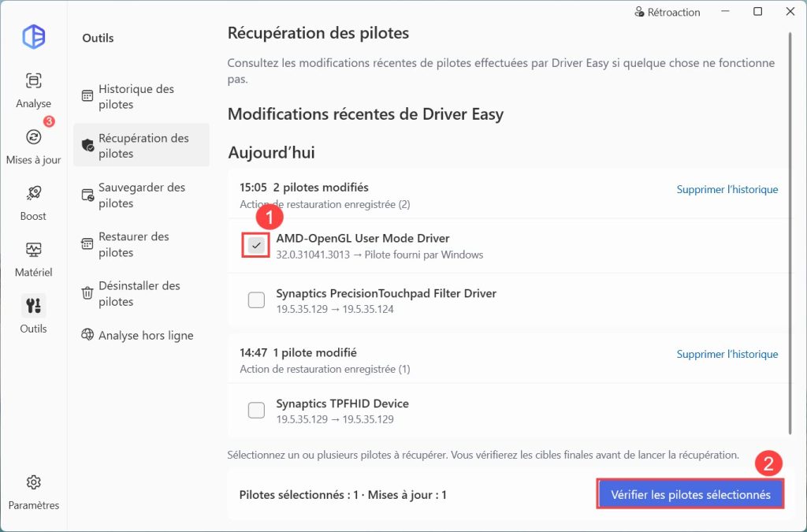Open Désinstaller des pilotes menu entry
807x532 pixels.
(141, 293)
